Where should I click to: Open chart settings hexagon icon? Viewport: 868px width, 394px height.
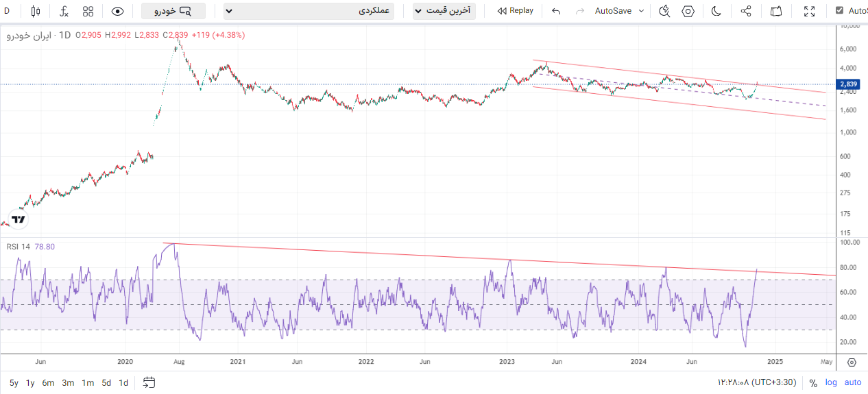[688, 11]
